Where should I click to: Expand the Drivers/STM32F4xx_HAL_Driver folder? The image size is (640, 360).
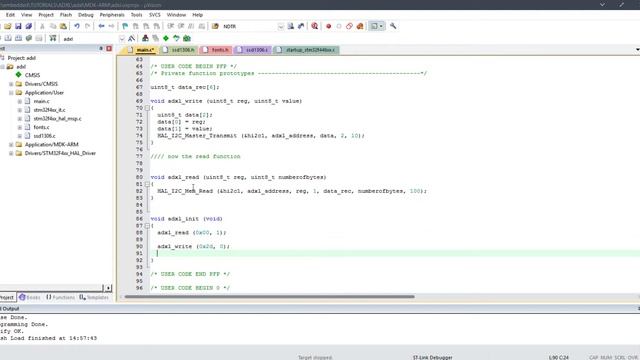point(11,153)
